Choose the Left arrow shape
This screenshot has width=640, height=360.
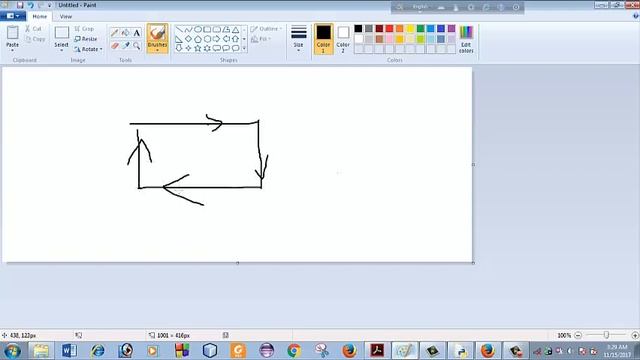pos(226,39)
